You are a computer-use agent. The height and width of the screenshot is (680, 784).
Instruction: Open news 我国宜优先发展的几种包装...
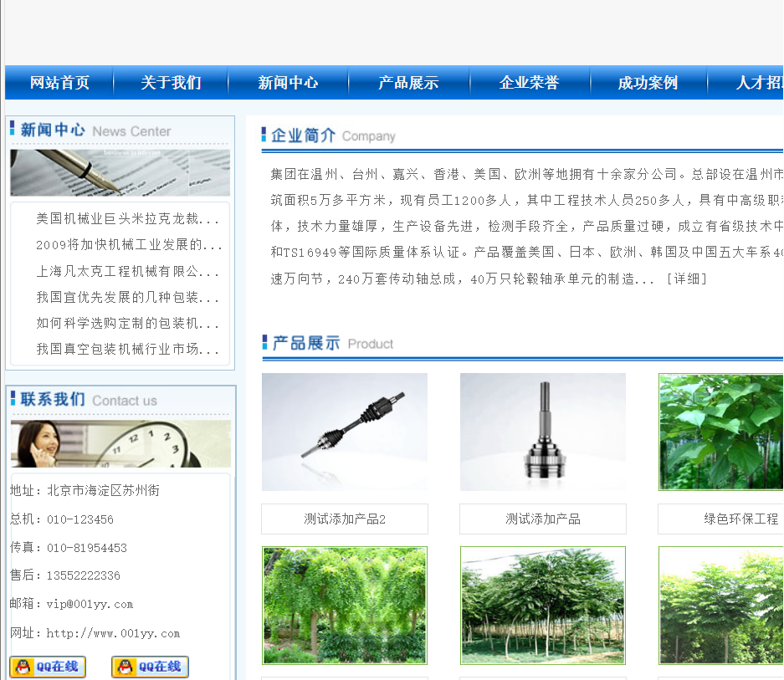pyautogui.click(x=127, y=298)
